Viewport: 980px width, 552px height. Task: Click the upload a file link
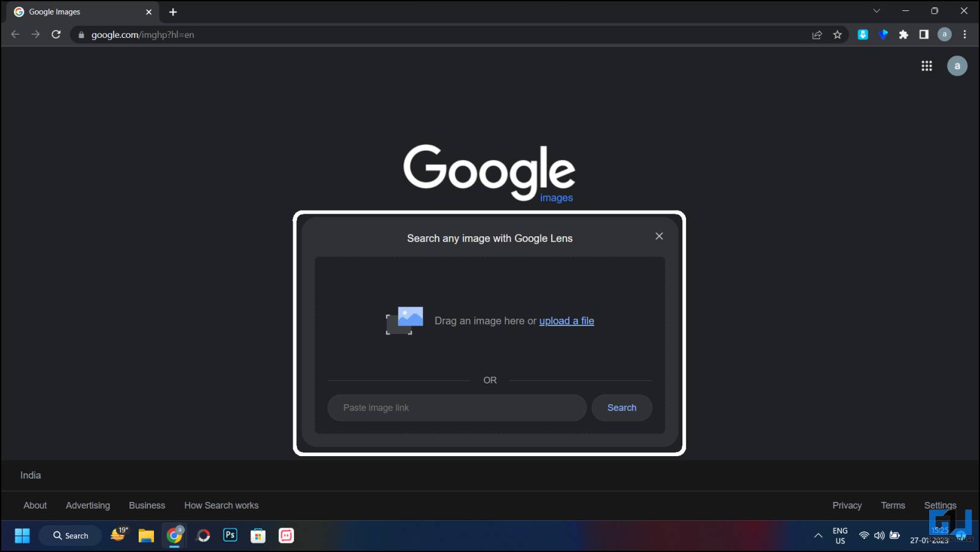[x=566, y=321]
